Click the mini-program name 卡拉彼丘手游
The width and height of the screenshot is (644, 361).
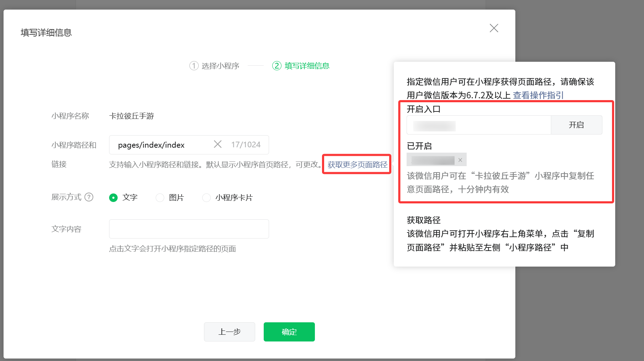click(131, 116)
